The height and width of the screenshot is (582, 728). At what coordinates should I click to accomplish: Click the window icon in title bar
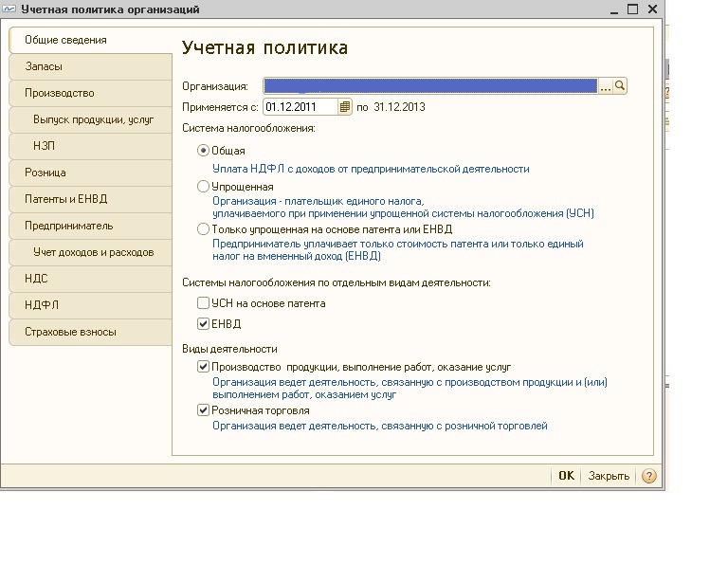9,9
